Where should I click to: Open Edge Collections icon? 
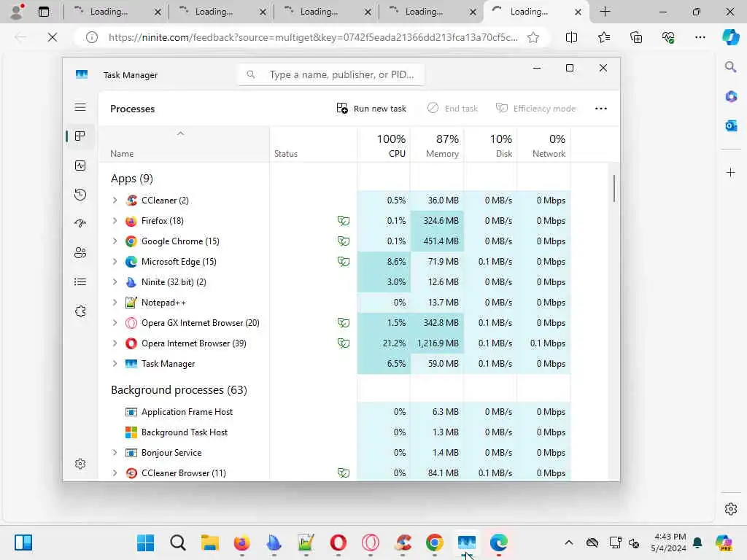636,37
